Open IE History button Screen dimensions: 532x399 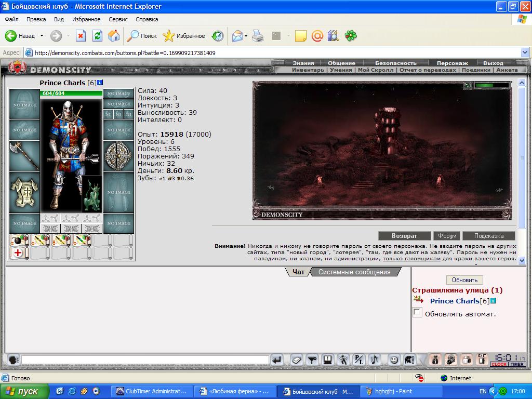(x=218, y=36)
